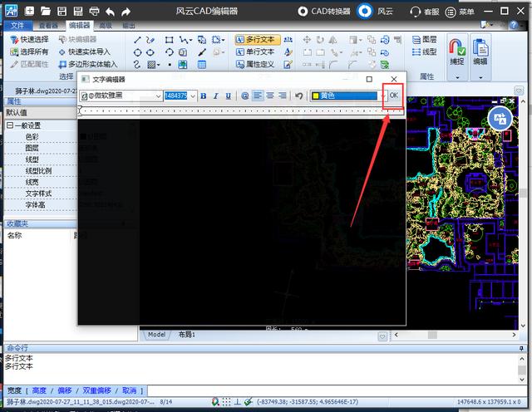Toggle the 捕捉 snap button
This screenshot has height=412, width=532.
point(457,51)
